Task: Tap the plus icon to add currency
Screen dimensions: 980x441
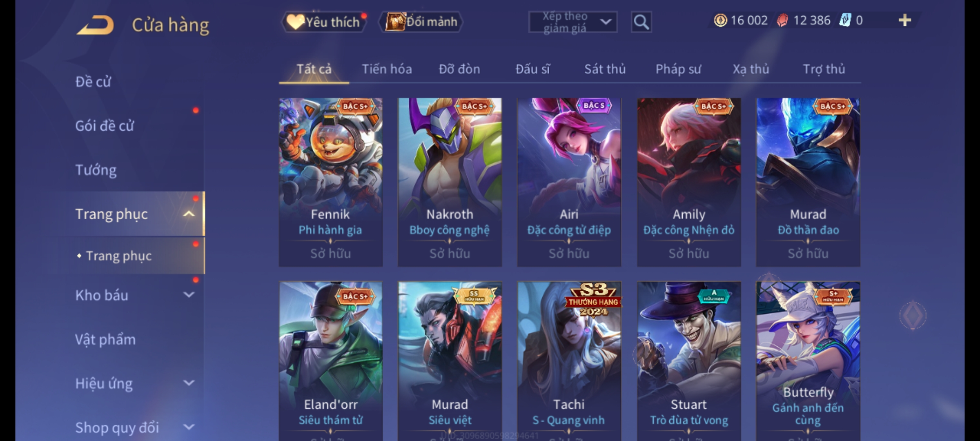Action: (905, 20)
